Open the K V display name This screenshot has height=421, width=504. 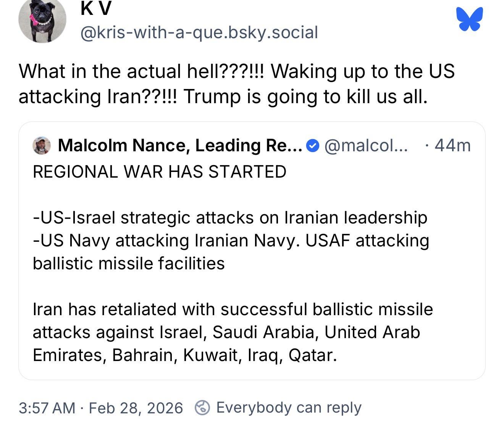pos(96,8)
